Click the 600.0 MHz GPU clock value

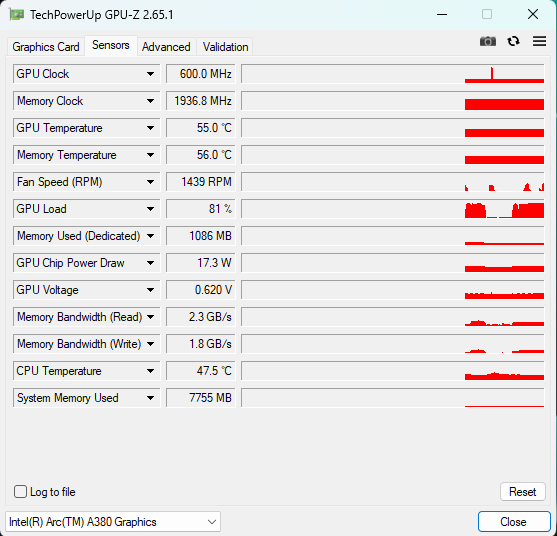pos(201,74)
